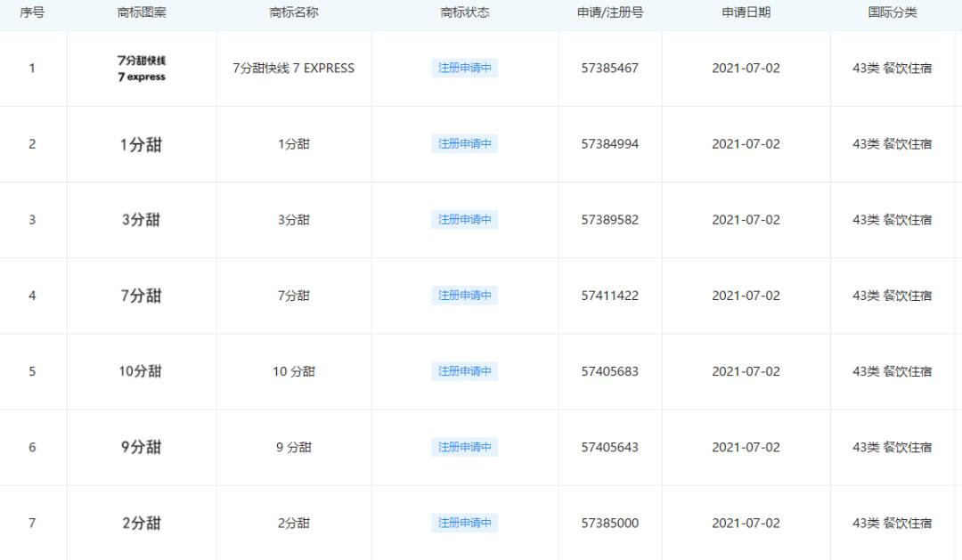Select application number 57405643
The height and width of the screenshot is (560, 962).
coord(610,447)
